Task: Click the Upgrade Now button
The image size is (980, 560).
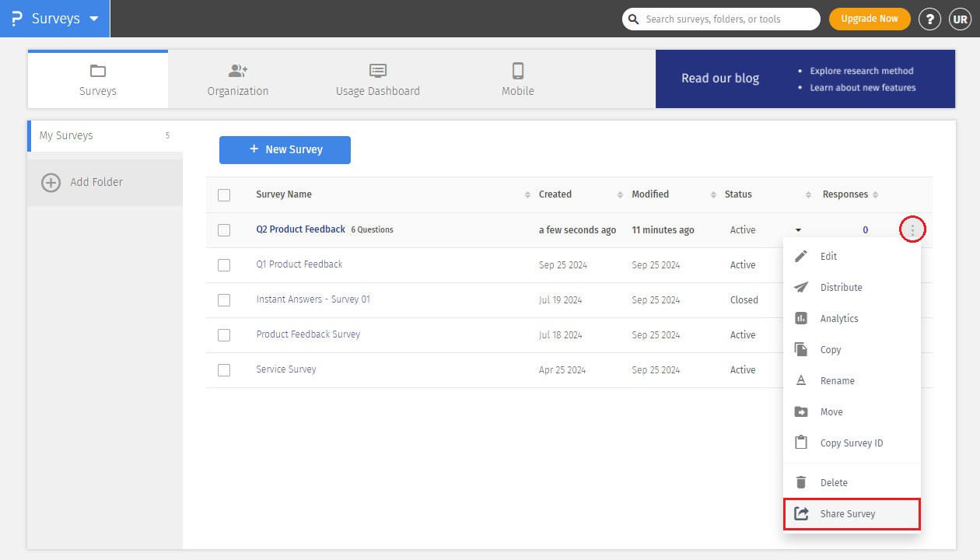Action: [869, 19]
